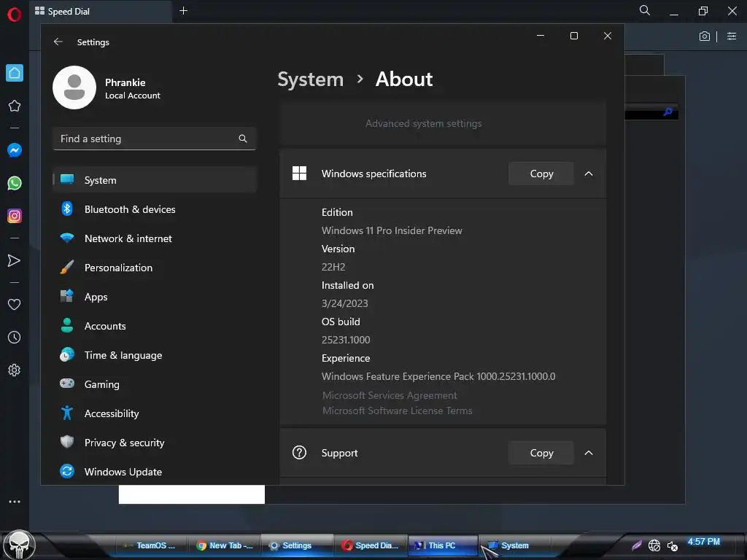Viewport: 747px width, 560px height.
Task: Copy the Support information
Action: tap(541, 453)
